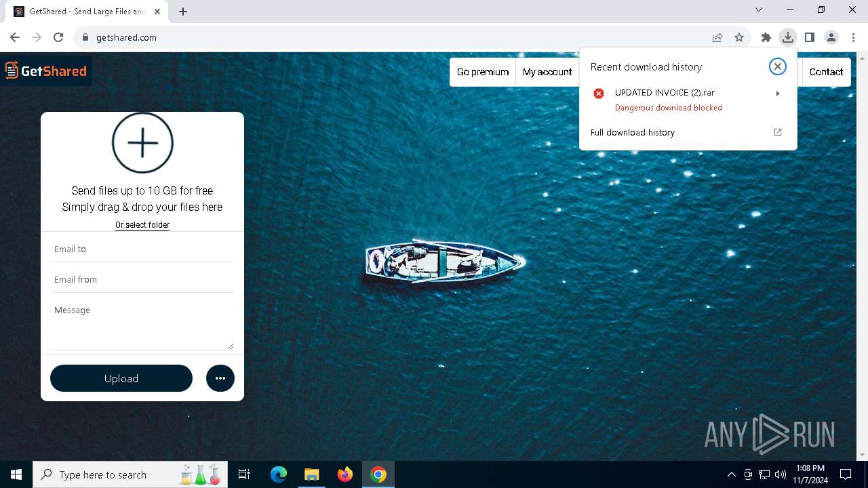Screen dimensions: 868x488
Task: Click the GetShared logo
Action: point(46,70)
